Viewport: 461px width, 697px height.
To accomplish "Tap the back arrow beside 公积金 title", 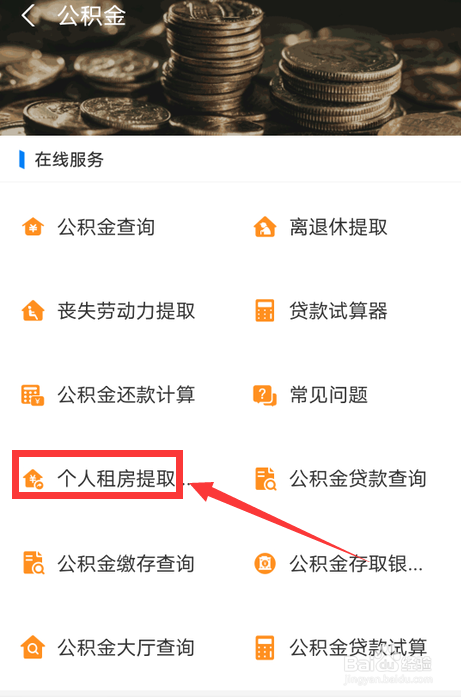I will click(x=28, y=16).
